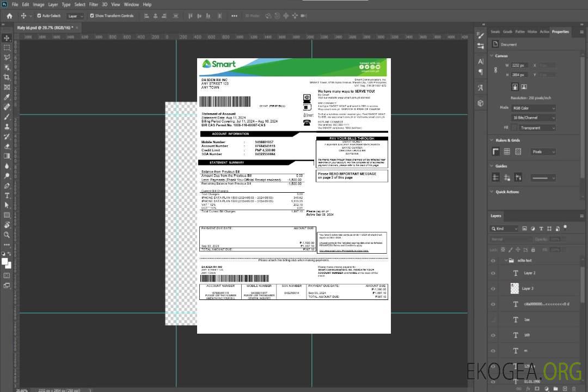Select the Gradient tool
Image resolution: width=588 pixels, height=392 pixels.
(x=7, y=156)
